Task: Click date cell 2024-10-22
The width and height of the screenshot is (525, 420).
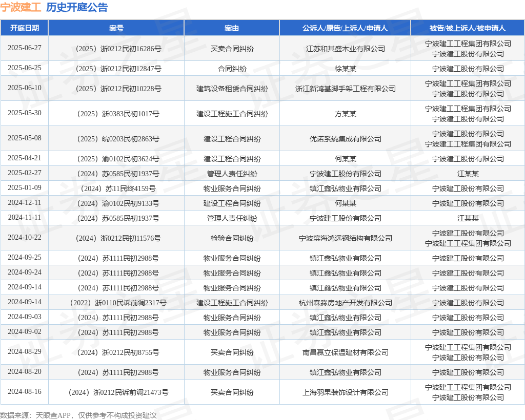Action: click(25, 237)
